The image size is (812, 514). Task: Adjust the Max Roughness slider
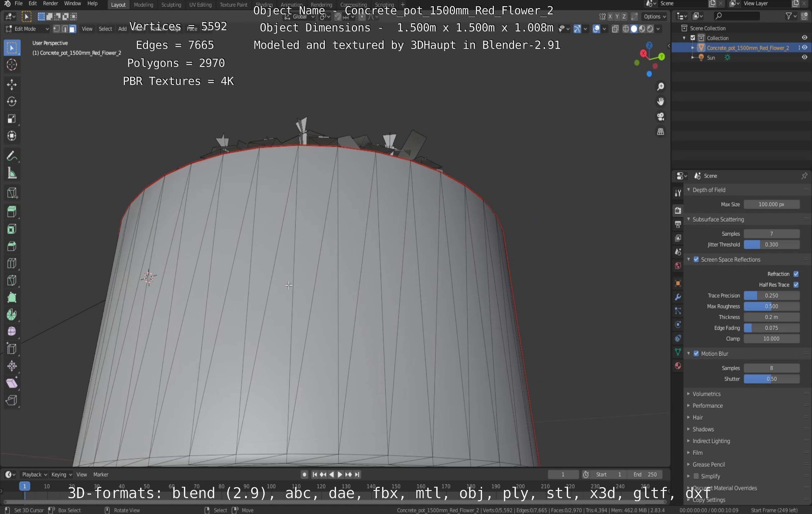click(x=772, y=307)
